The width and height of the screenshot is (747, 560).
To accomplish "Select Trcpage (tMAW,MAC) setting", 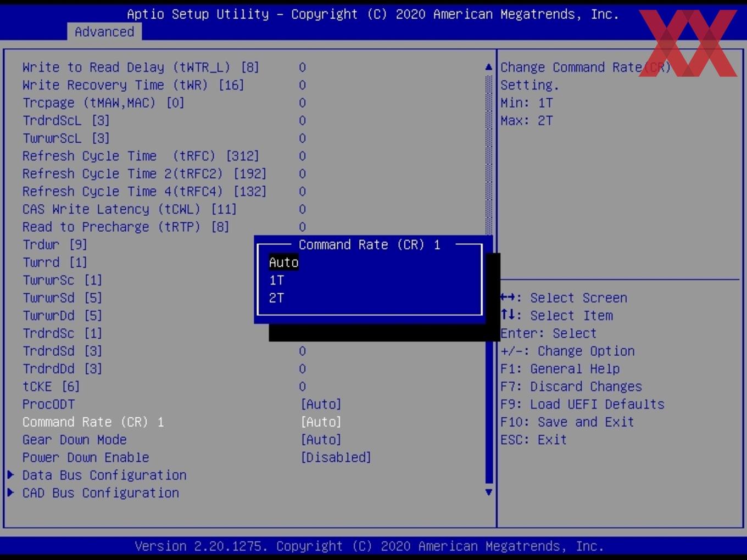I will 103,103.
